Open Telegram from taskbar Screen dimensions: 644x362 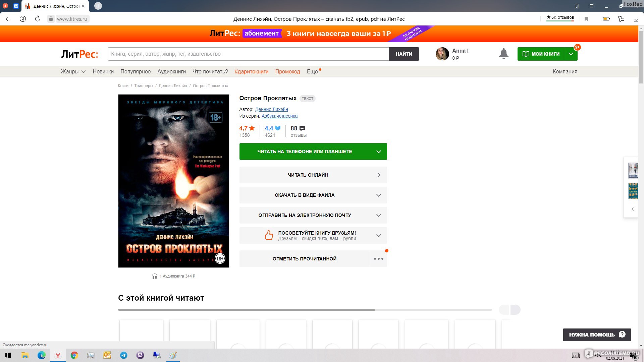pyautogui.click(x=123, y=355)
